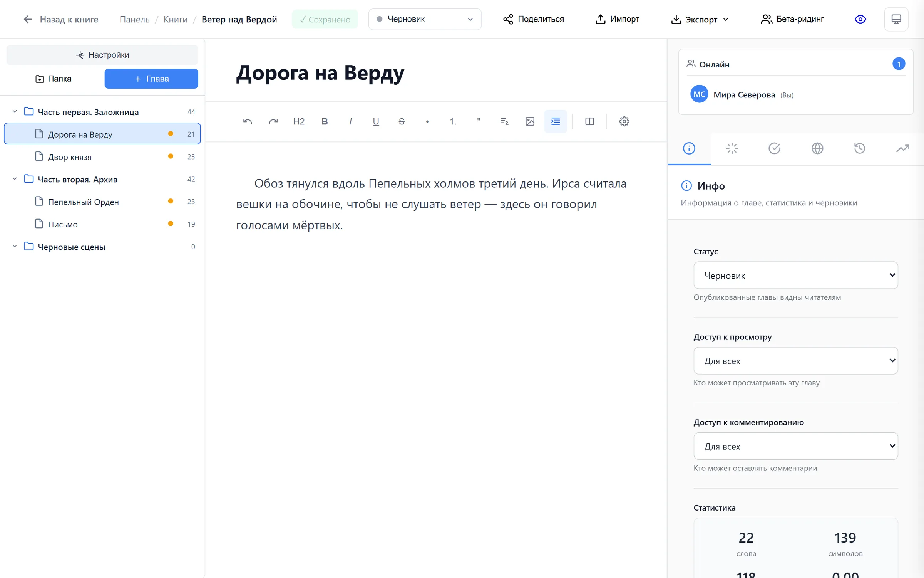The image size is (924, 578).
Task: Click the monitor display mode button
Action: [x=896, y=19]
